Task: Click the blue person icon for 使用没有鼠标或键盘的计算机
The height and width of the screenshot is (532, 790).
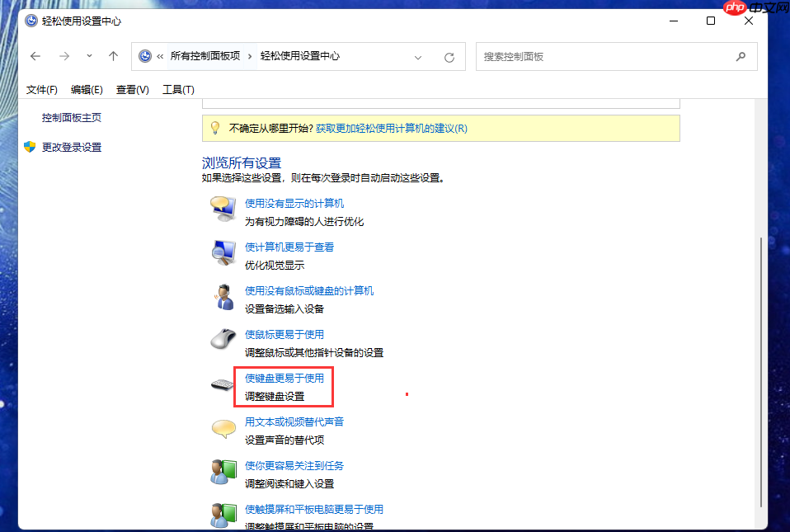Action: [x=223, y=299]
